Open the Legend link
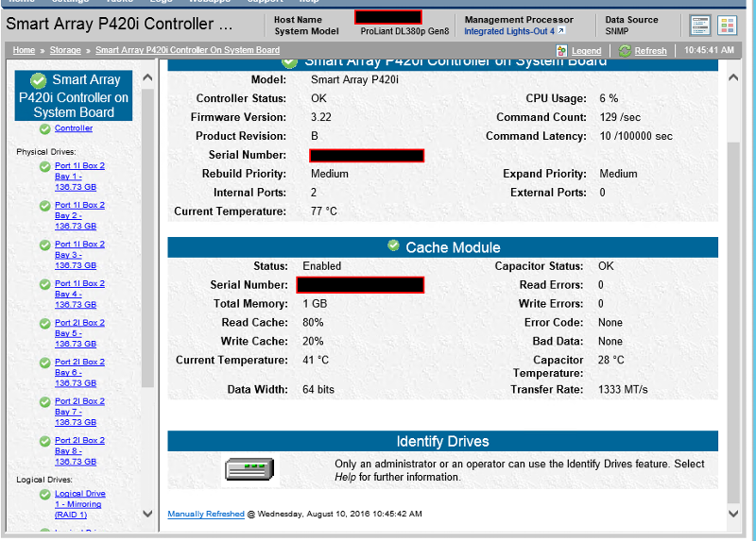 tap(586, 51)
